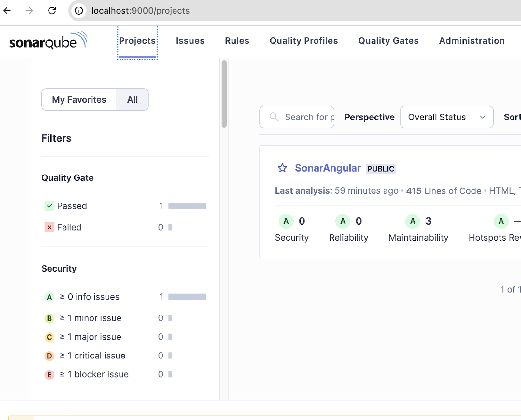Click the sidebar vertical scrollbar
Image resolution: width=521 pixels, height=420 pixels.
coord(224,94)
